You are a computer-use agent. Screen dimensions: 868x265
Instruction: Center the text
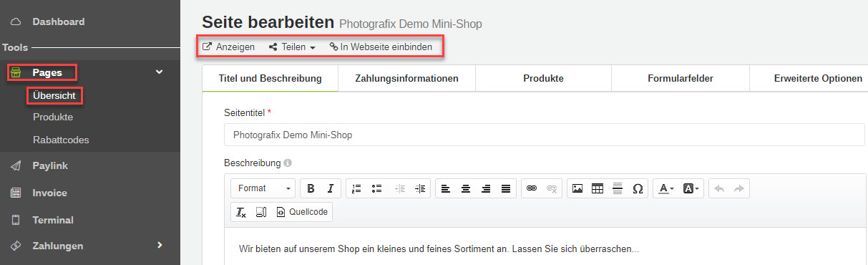pyautogui.click(x=466, y=188)
